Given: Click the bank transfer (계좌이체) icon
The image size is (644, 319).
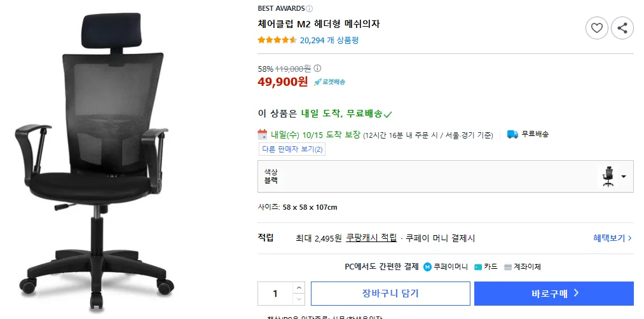Looking at the screenshot, I should [508, 267].
